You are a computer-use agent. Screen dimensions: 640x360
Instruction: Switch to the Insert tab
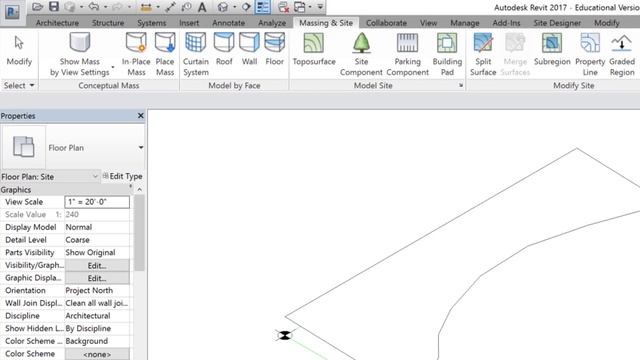(x=189, y=23)
